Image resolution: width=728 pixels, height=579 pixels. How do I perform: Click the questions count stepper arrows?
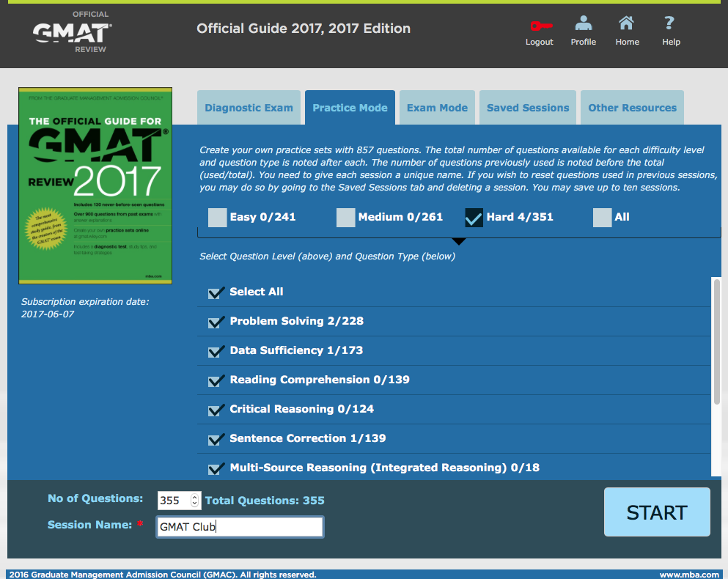point(194,501)
